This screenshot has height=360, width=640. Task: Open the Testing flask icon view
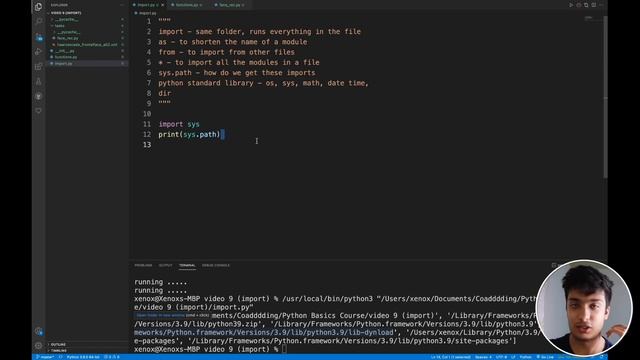[x=39, y=81]
